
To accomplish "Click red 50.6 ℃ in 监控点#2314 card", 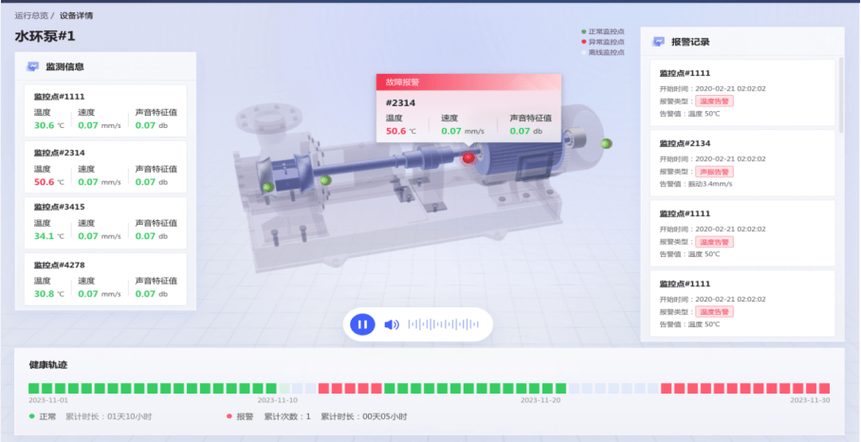I will 49,182.
